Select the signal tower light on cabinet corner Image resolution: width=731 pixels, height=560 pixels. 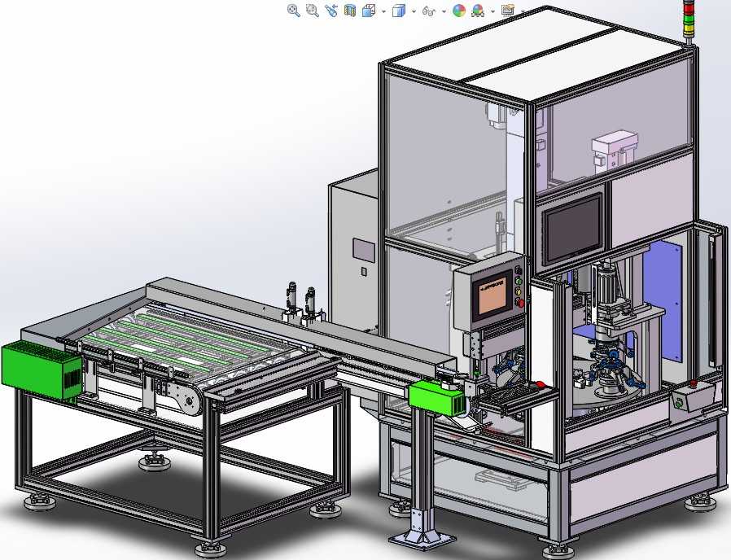[689, 21]
